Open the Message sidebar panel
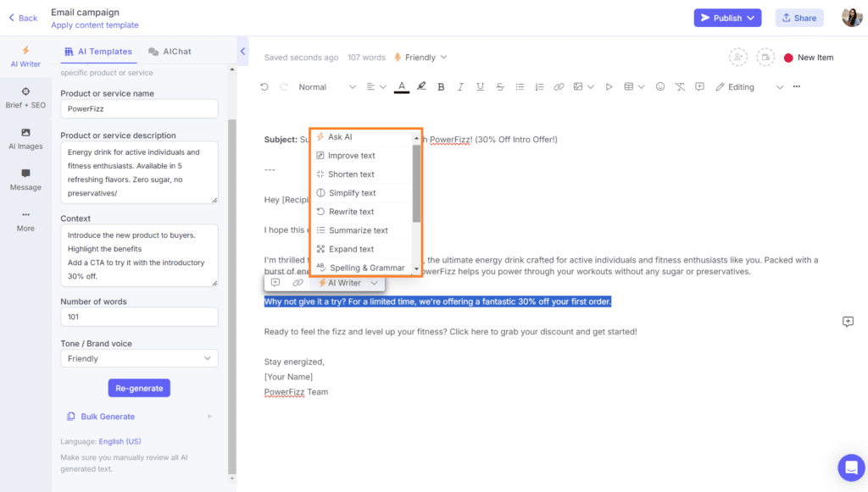Screen dimensions: 868x492 25,180
